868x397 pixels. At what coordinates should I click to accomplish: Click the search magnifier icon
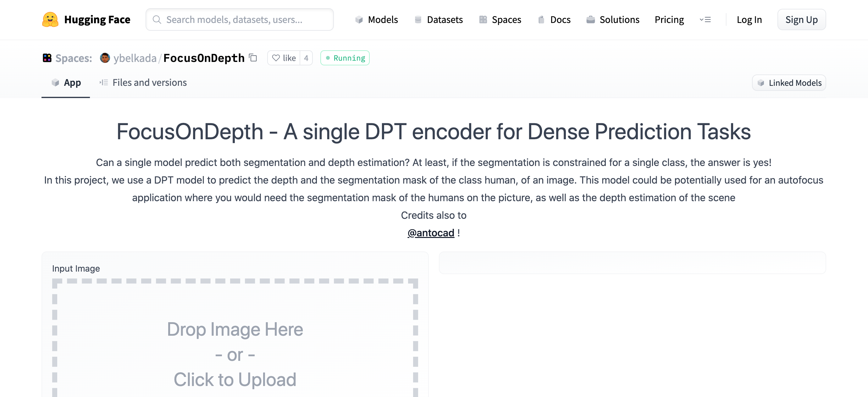pyautogui.click(x=157, y=19)
